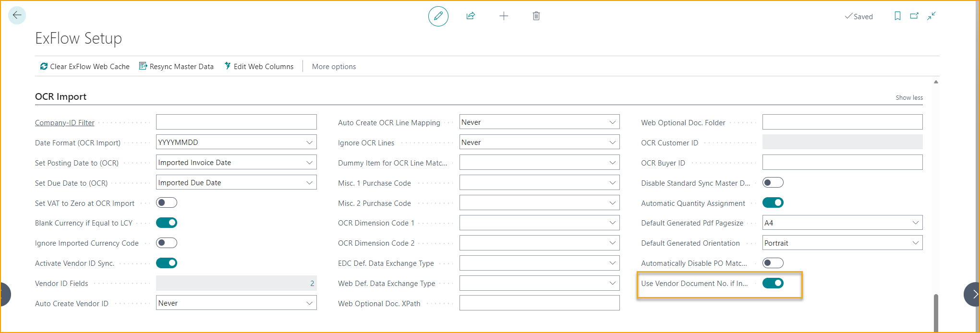Click the OCR Customer ID field
This screenshot has height=333, width=980.
pyautogui.click(x=842, y=142)
